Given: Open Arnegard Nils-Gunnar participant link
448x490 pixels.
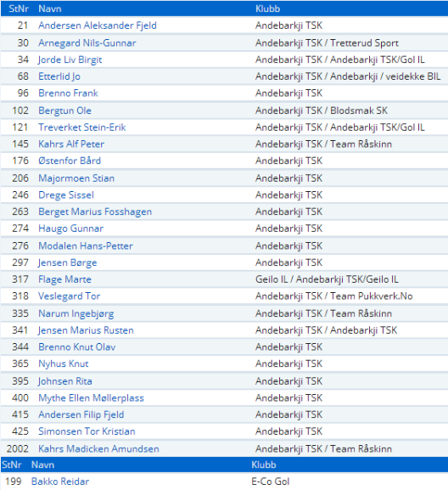Looking at the screenshot, I should tap(87, 42).
